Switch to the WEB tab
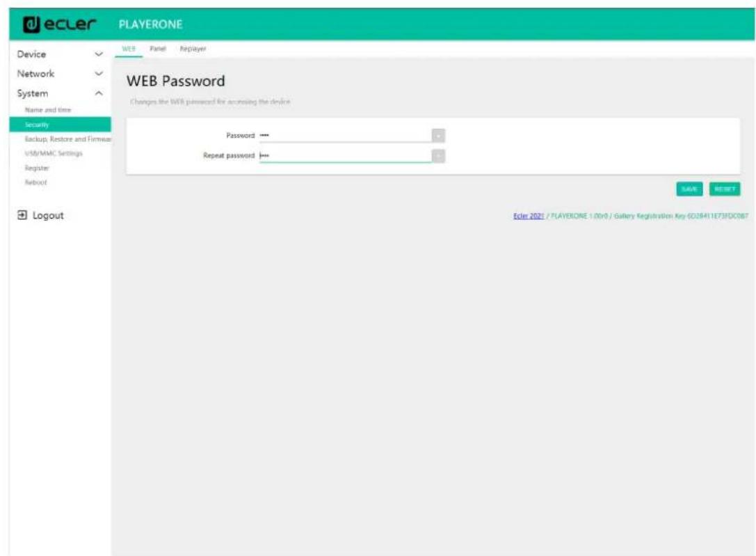The image size is (756, 556). pos(129,49)
